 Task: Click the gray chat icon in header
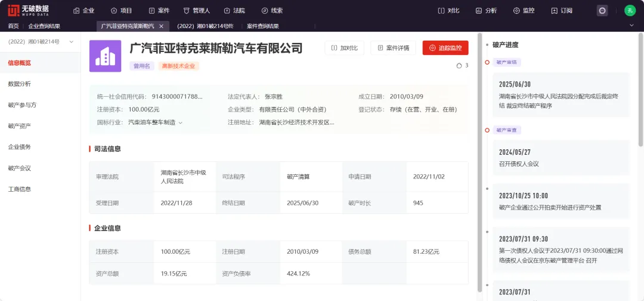602,11
